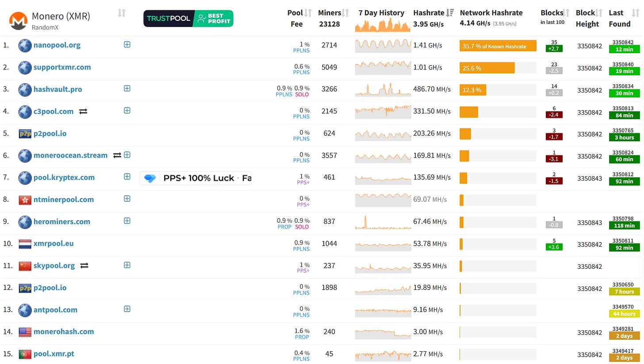This screenshot has height=364, width=644.
Task: Click the p2p icon in row 5
Action: click(25, 134)
